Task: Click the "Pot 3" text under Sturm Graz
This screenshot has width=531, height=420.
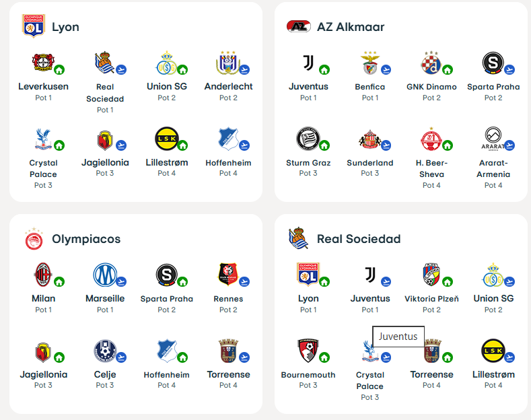Action: tap(308, 173)
